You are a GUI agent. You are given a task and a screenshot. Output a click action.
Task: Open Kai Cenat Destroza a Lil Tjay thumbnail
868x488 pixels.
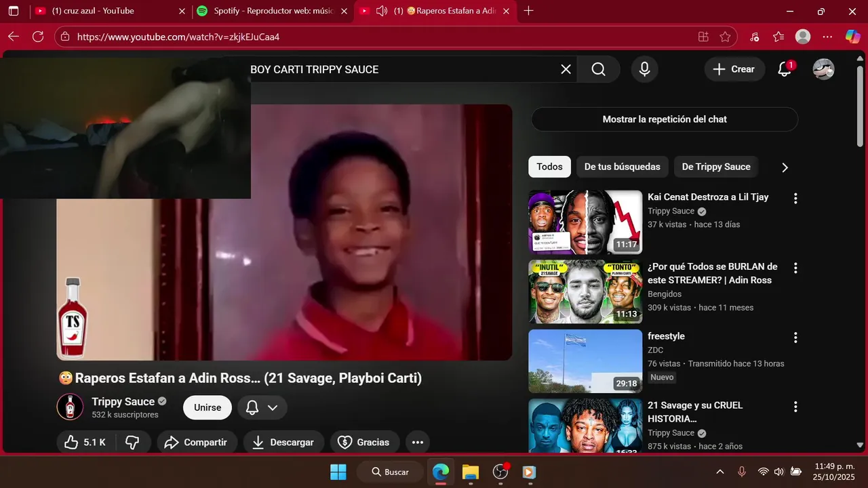click(585, 222)
